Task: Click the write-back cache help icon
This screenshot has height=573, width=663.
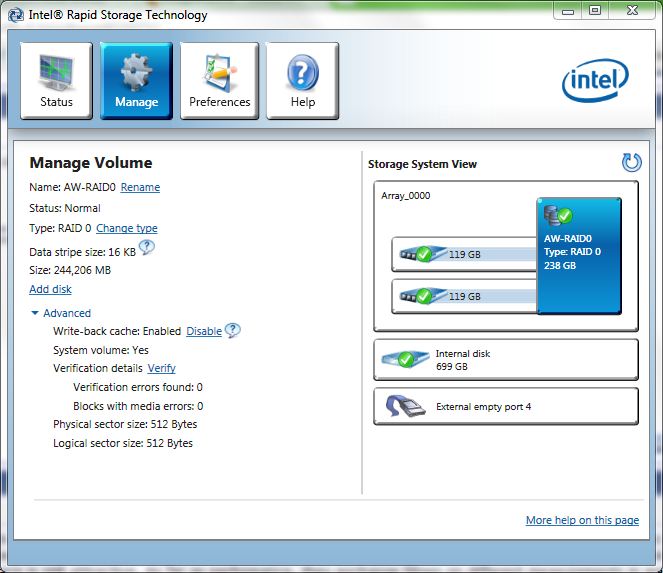Action: click(x=233, y=330)
